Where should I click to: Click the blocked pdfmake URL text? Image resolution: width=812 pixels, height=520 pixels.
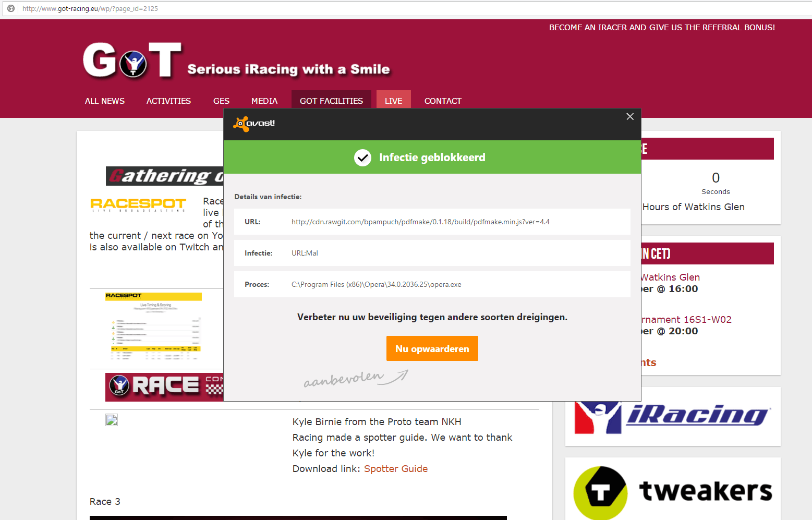[420, 222]
